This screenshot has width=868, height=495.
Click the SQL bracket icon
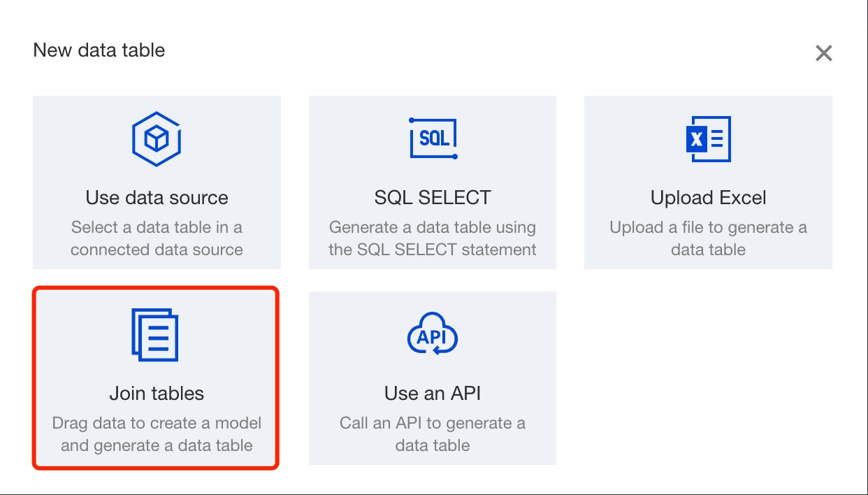tap(433, 138)
